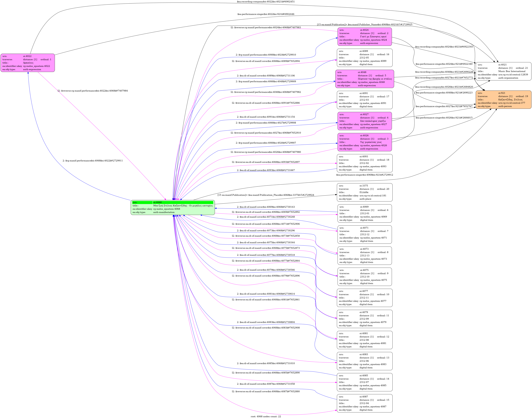Click the orange person node oi:921
The width and height of the screenshot is (532, 419).
503,100
